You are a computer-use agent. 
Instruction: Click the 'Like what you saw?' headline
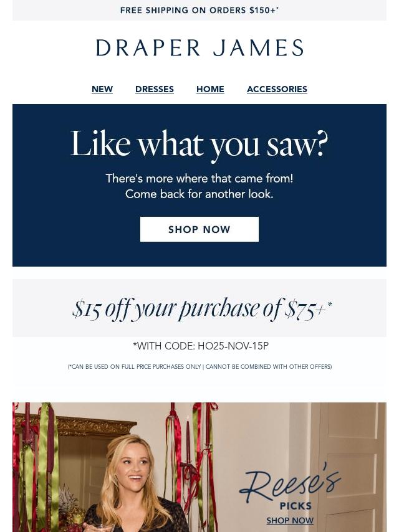coord(199,144)
